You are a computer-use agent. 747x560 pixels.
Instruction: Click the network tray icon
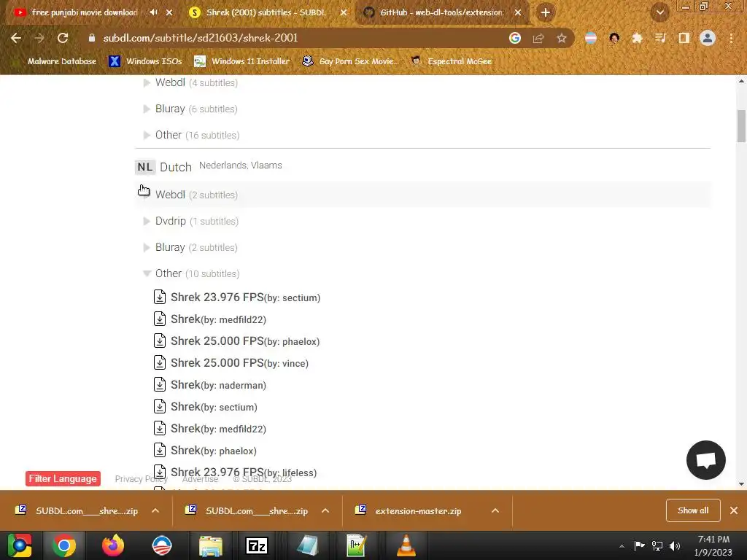tap(657, 545)
